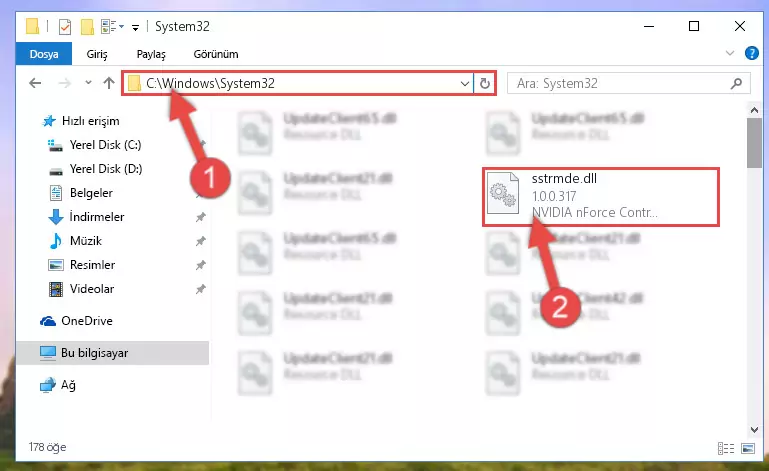Screen dimensions: 769x471
Task: Open the Help question mark icon
Action: 751,53
